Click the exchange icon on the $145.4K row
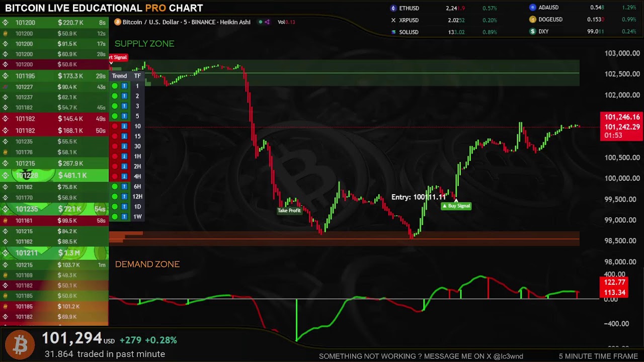Viewport: 644px width, 362px height. click(5, 119)
